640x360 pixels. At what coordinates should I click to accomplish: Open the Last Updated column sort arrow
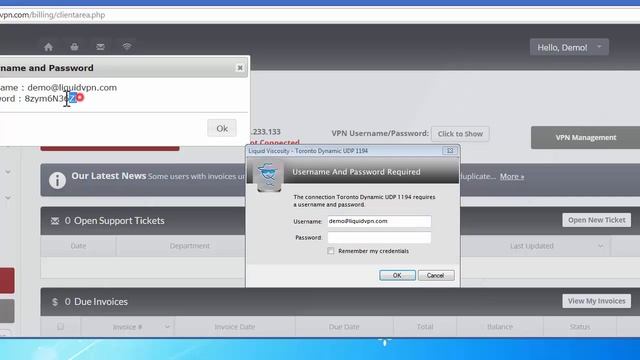600,246
